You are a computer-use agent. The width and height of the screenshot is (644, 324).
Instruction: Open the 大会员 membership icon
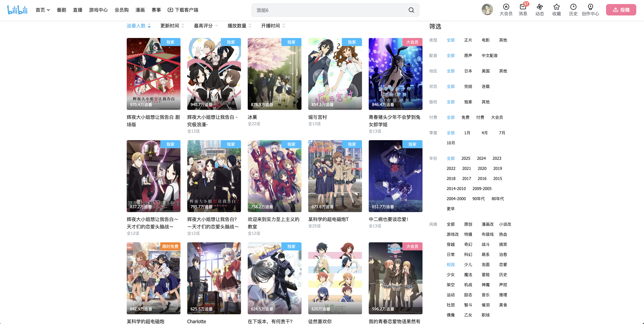click(x=506, y=10)
